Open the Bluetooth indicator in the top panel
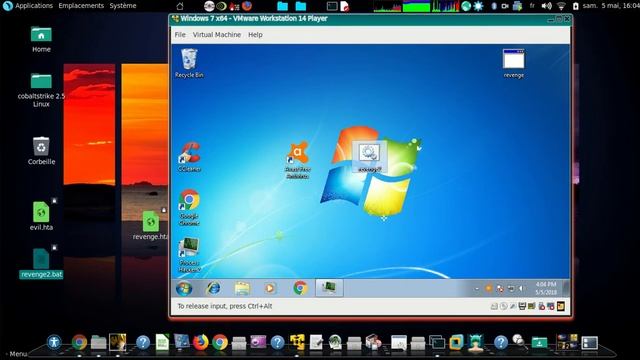The image size is (640, 360). [x=493, y=6]
